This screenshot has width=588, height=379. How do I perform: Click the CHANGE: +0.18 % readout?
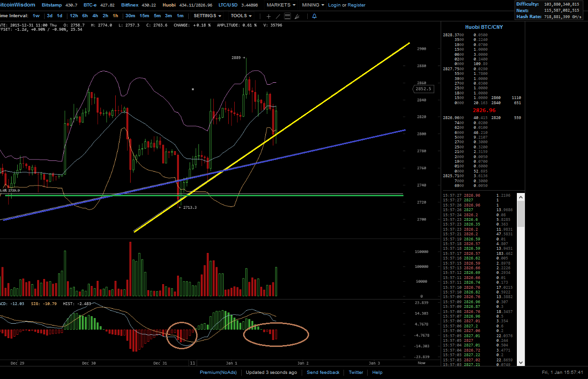192,25
